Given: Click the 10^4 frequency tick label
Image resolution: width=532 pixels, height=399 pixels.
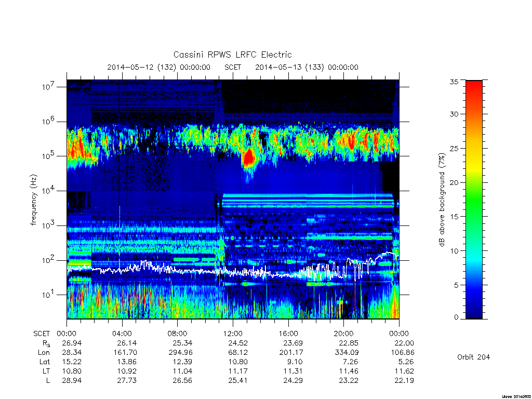Looking at the screenshot, I should tap(48, 191).
